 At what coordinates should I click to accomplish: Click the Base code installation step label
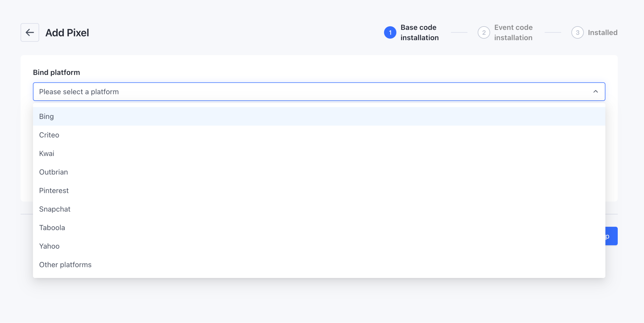pyautogui.click(x=419, y=32)
